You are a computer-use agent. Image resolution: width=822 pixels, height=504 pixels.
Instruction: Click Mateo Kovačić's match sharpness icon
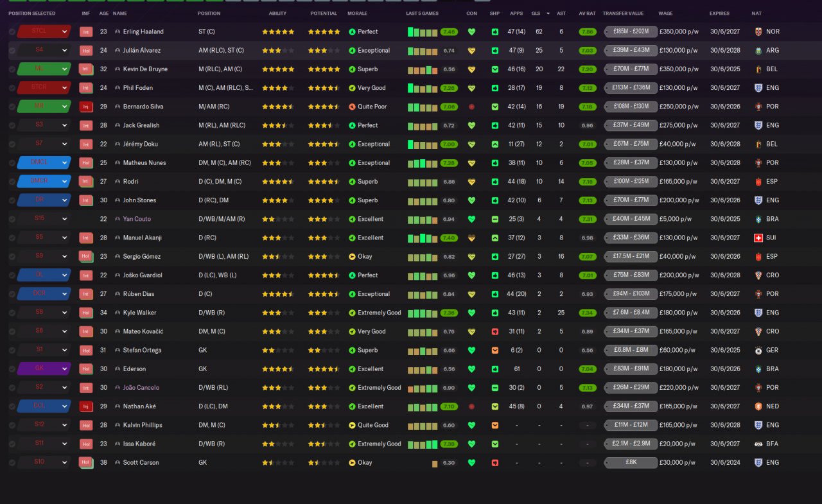pyautogui.click(x=494, y=331)
